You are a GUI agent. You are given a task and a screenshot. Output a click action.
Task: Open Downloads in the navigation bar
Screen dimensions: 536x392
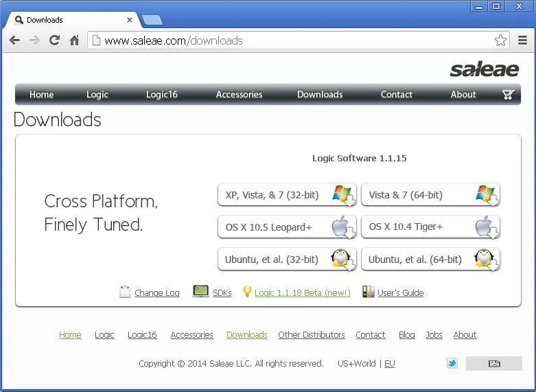point(320,95)
